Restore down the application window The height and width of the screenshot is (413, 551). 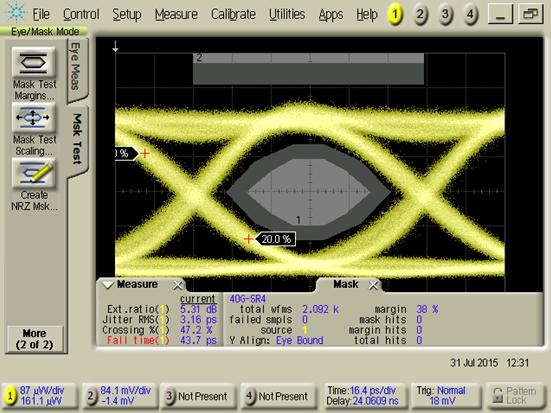pos(531,14)
